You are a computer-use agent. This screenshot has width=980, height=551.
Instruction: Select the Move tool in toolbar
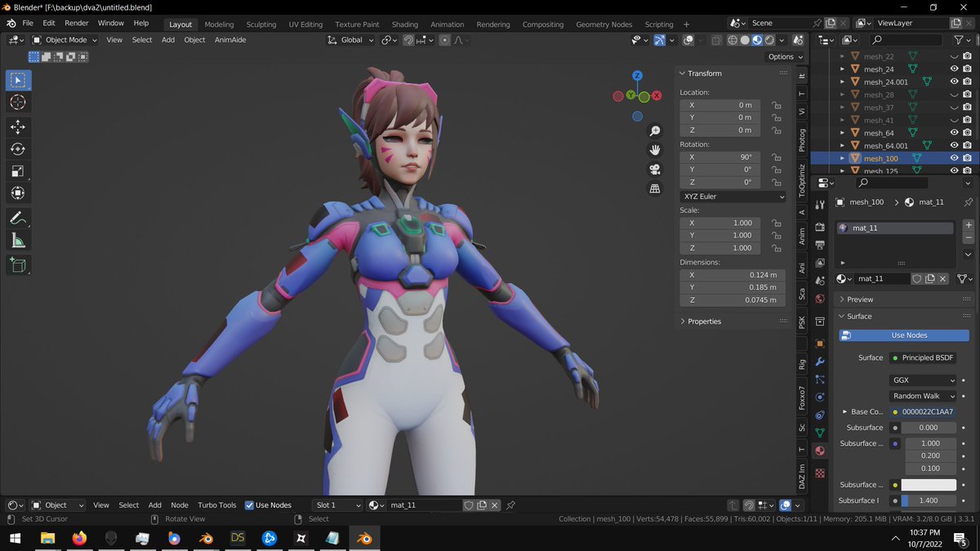[x=18, y=127]
